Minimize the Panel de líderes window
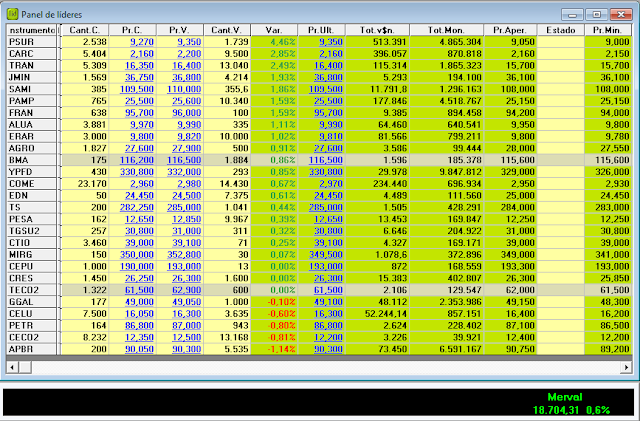The width and height of the screenshot is (640, 421). (x=572, y=15)
